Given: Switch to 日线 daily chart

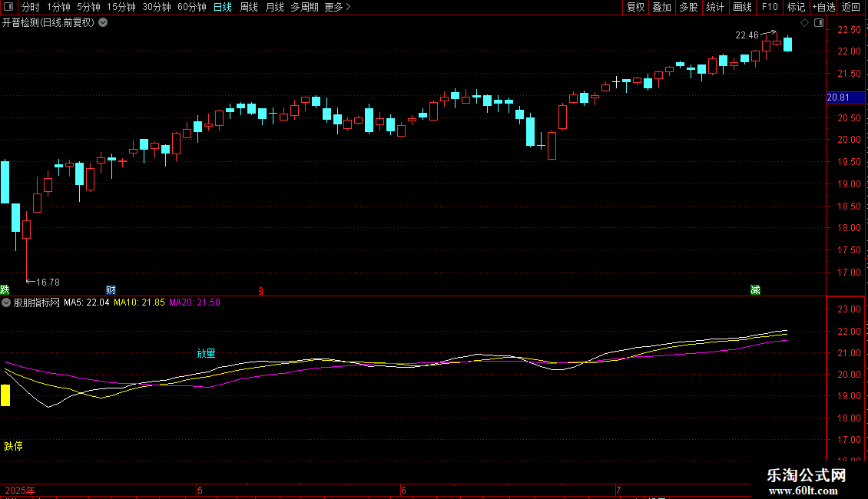Looking at the screenshot, I should click(x=223, y=7).
